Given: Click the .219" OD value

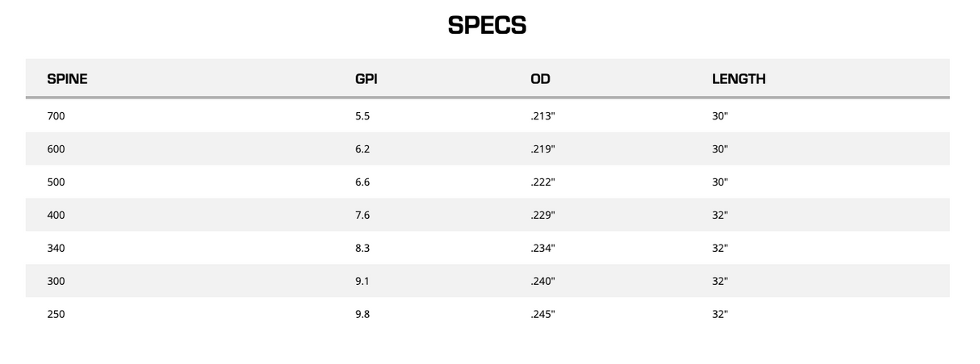Looking at the screenshot, I should coord(542,149).
